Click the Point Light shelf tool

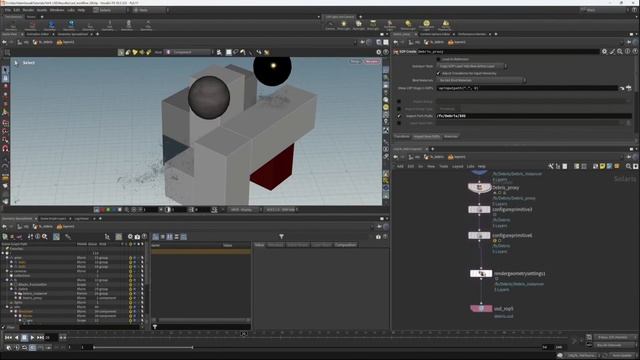coord(344,25)
